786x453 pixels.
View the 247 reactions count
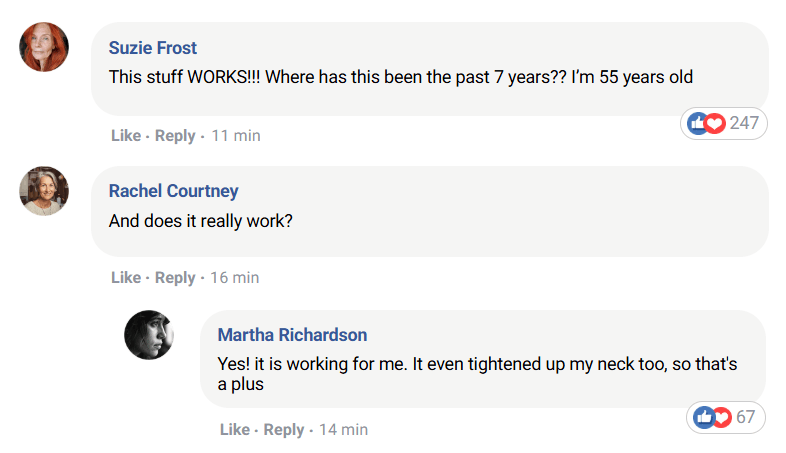coord(744,123)
